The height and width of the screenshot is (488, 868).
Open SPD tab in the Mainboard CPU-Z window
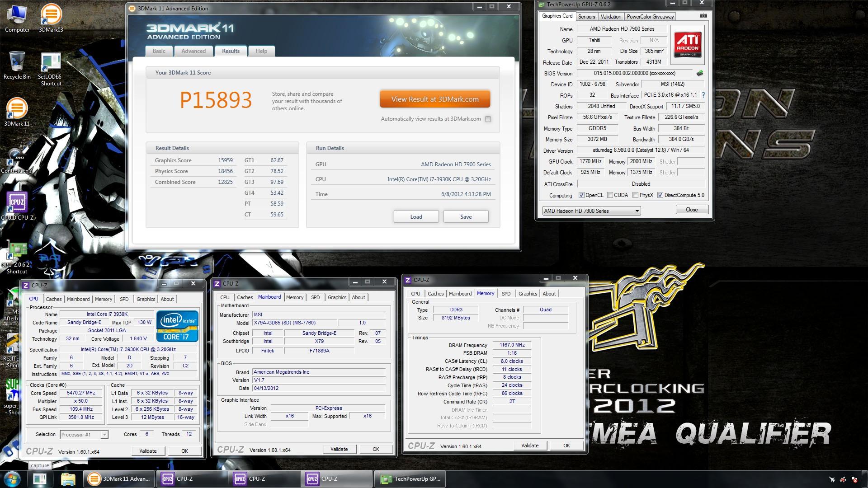(315, 297)
